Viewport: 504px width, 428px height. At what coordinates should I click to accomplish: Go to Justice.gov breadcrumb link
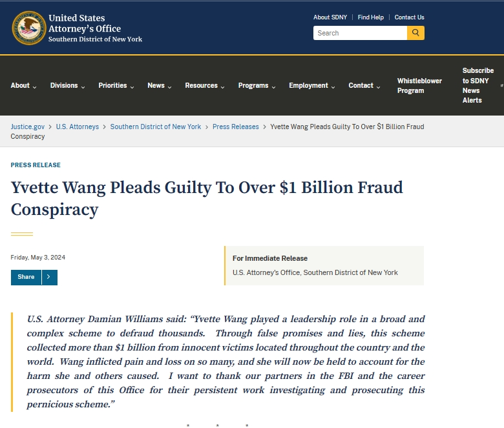[x=28, y=127]
